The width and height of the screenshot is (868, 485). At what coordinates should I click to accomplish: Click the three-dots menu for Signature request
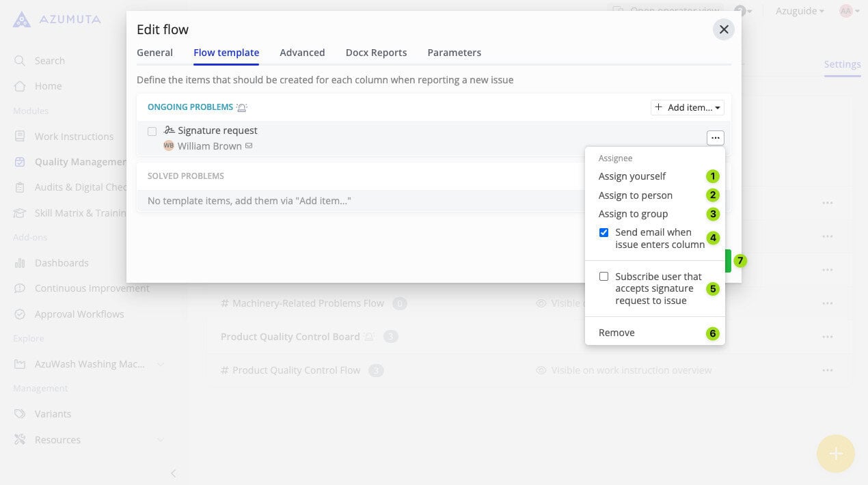(715, 138)
